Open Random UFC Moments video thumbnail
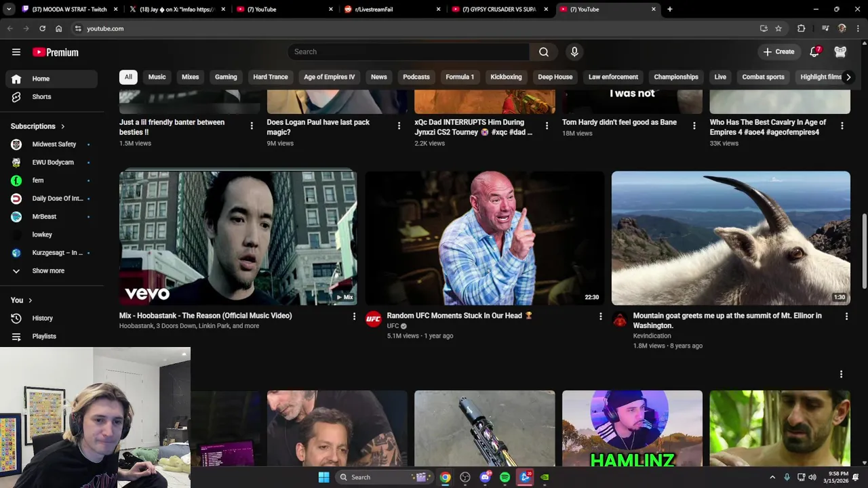 [484, 238]
